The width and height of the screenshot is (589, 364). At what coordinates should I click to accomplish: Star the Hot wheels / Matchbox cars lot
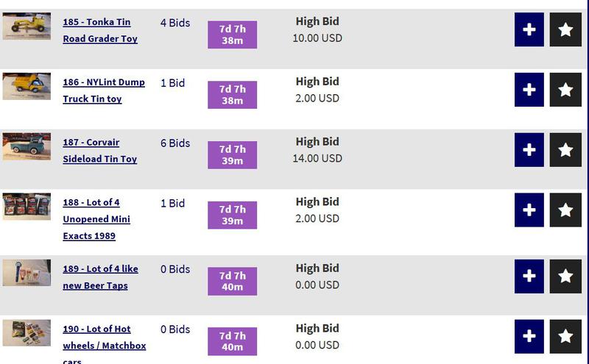[x=565, y=336]
